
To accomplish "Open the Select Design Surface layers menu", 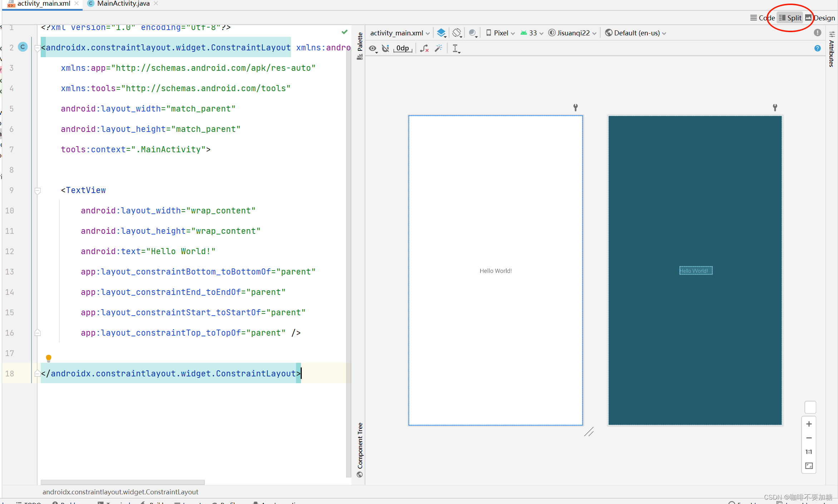I will click(442, 33).
